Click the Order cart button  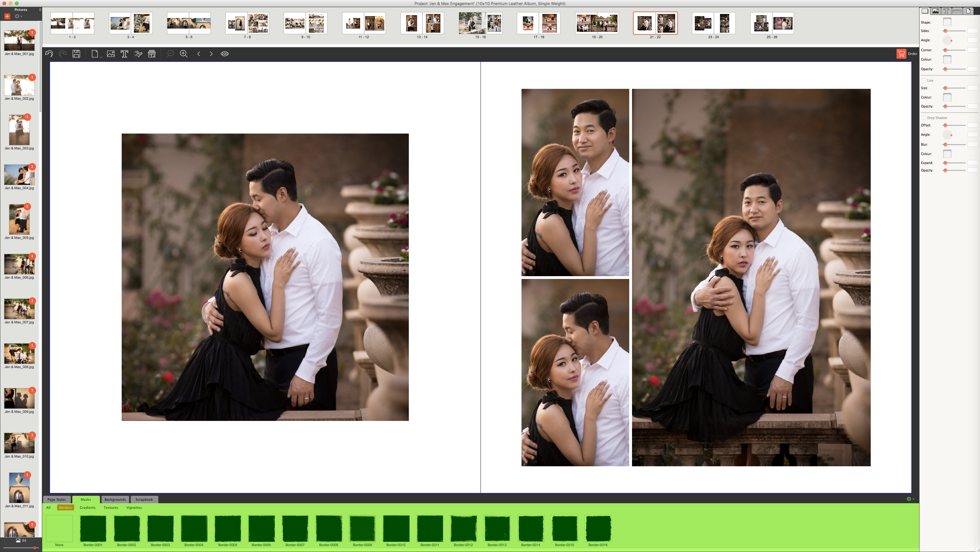click(x=907, y=54)
